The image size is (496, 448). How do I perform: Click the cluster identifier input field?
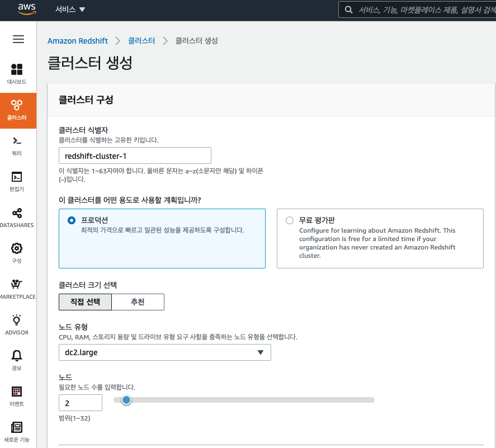135,155
